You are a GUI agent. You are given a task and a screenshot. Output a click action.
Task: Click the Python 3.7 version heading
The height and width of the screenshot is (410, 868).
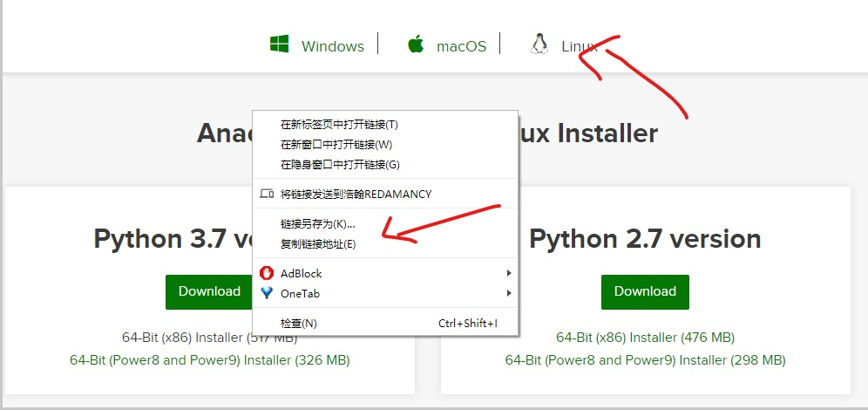click(173, 239)
